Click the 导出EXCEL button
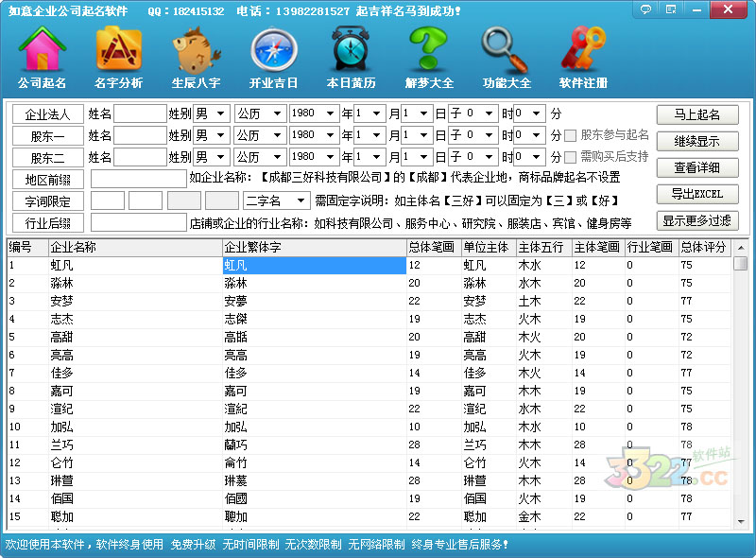756x558 pixels. (697, 194)
